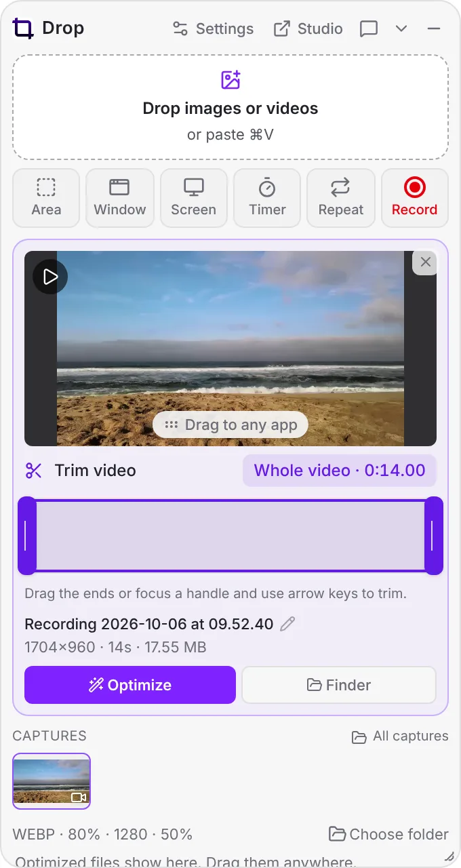Start a Window capture
This screenshot has width=461, height=868.
(x=120, y=197)
